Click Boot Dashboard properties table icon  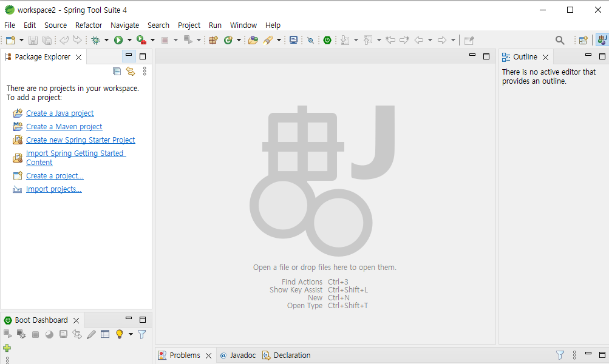click(105, 334)
